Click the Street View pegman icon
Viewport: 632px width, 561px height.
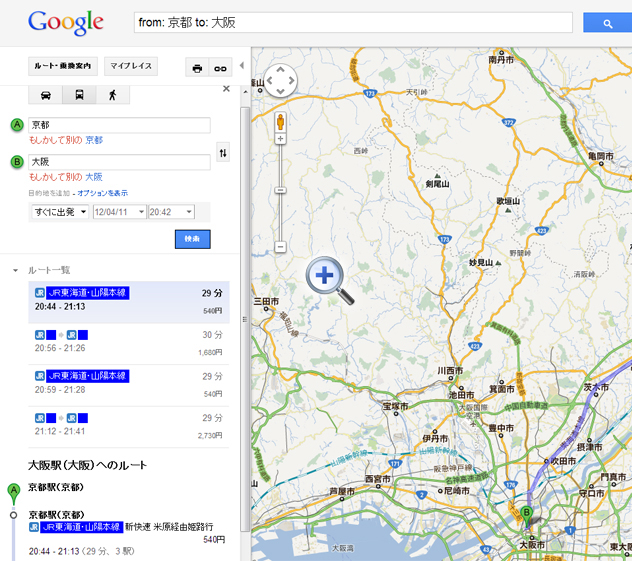pyautogui.click(x=281, y=122)
